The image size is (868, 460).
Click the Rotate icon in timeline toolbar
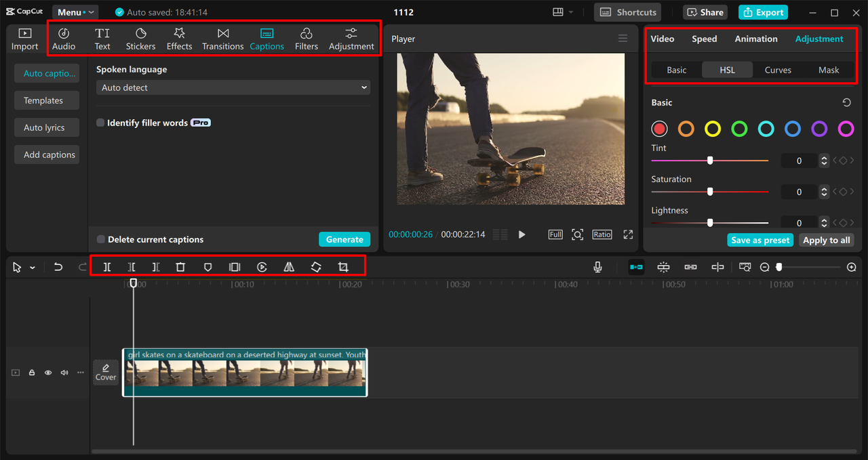(x=316, y=267)
